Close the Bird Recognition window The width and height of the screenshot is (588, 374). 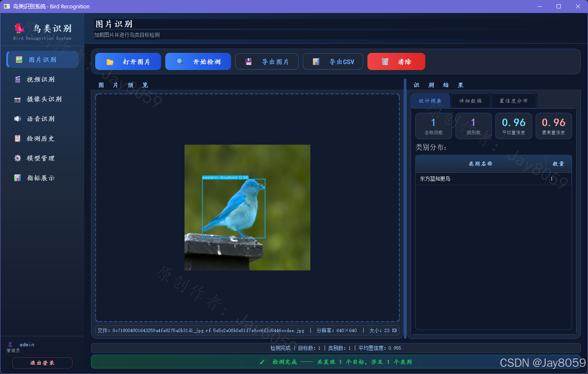[x=578, y=6]
